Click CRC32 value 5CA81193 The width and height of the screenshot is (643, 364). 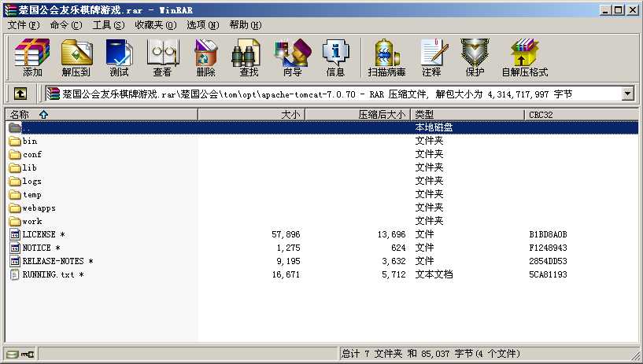548,274
